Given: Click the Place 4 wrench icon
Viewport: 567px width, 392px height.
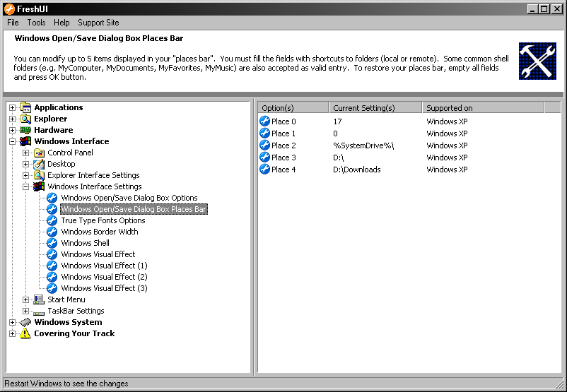Looking at the screenshot, I should 265,169.
